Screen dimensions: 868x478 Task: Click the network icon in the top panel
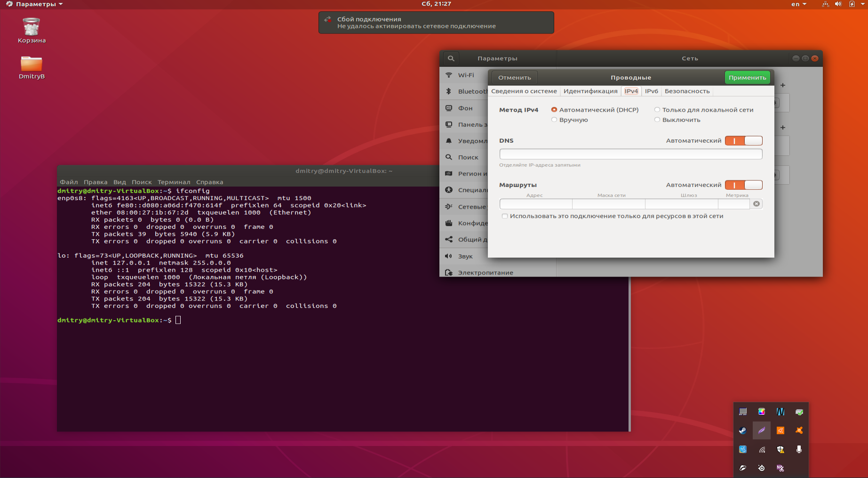[x=825, y=4]
